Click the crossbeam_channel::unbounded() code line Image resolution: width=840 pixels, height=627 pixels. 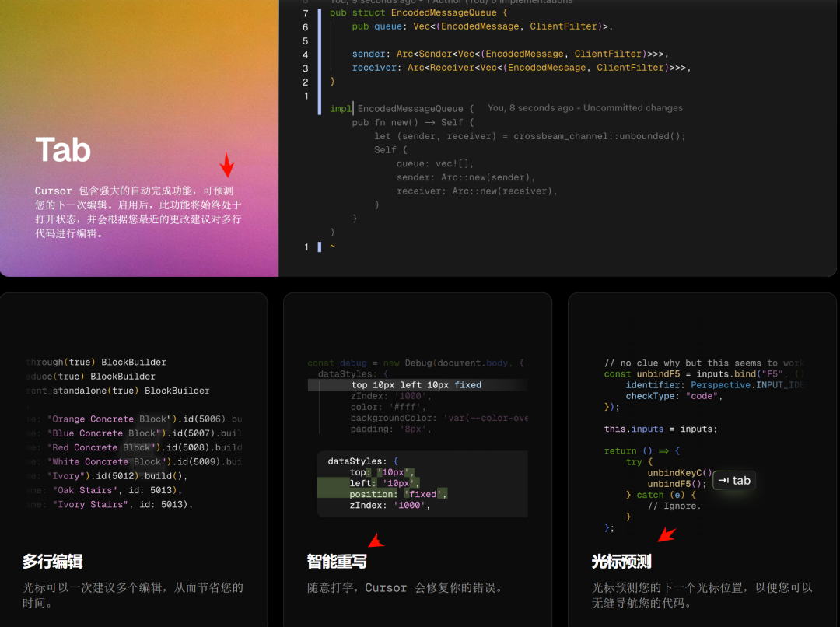point(530,136)
